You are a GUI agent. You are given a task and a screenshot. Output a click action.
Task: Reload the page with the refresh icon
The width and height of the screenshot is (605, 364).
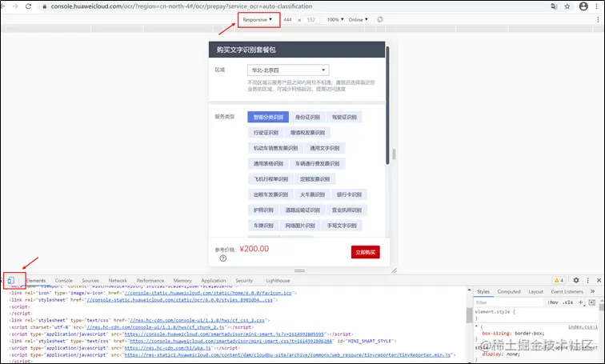pyautogui.click(x=29, y=6)
